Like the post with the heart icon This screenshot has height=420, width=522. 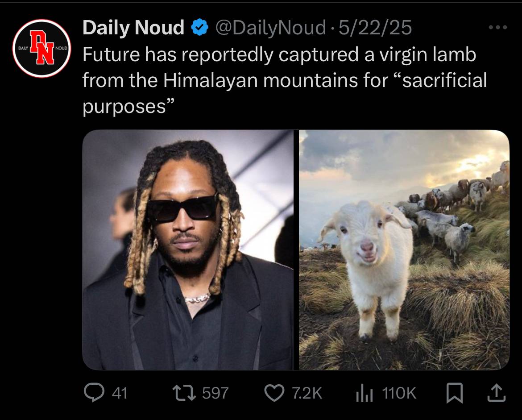point(274,393)
